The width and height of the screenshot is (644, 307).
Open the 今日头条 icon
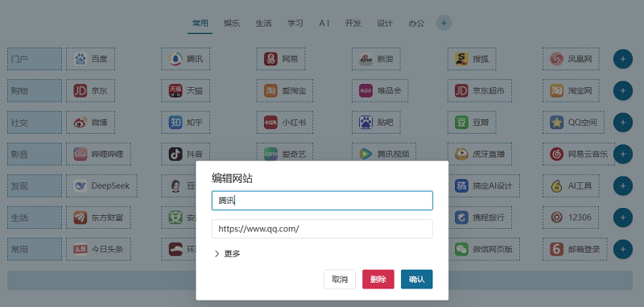click(x=80, y=249)
